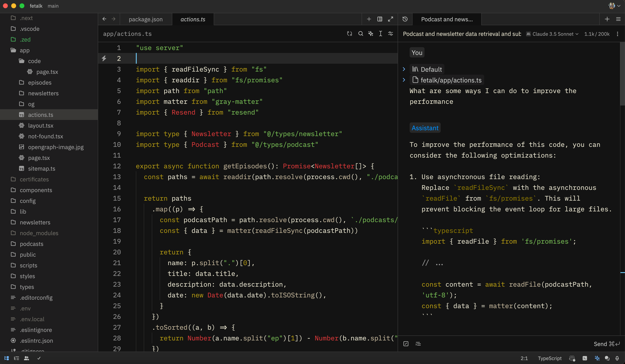Image resolution: width=625 pixels, height=364 pixels.
Task: Click the fetalk project name
Action: coord(36,6)
